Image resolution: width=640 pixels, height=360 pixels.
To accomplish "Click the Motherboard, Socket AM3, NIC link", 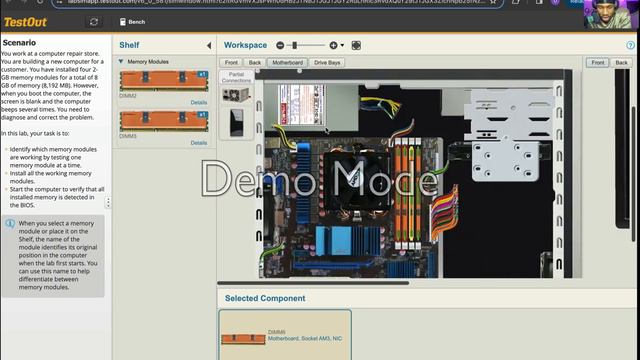I will (305, 338).
